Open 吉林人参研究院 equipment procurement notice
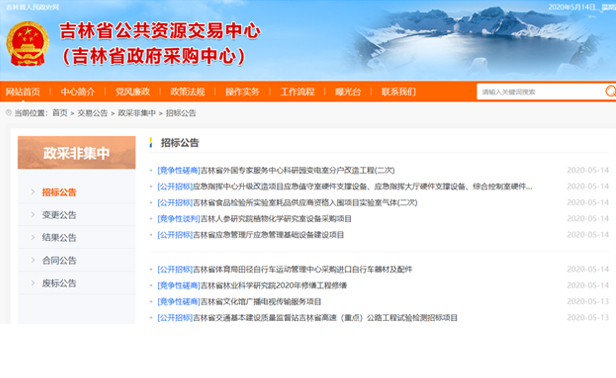 tap(254, 219)
